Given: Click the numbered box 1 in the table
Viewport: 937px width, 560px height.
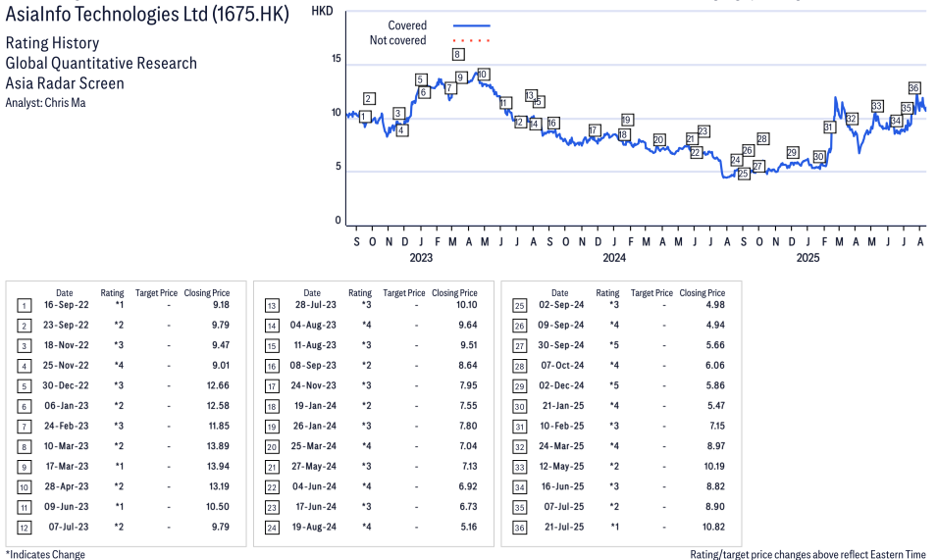Looking at the screenshot, I should pyautogui.click(x=24, y=306).
